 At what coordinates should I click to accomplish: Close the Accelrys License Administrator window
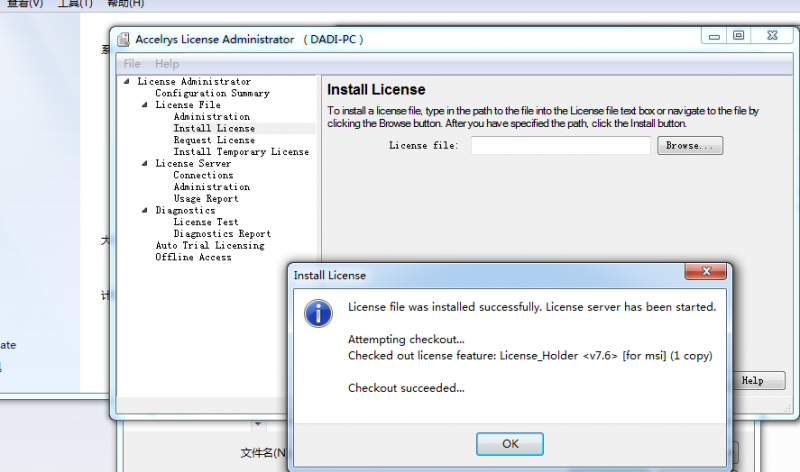click(x=772, y=36)
